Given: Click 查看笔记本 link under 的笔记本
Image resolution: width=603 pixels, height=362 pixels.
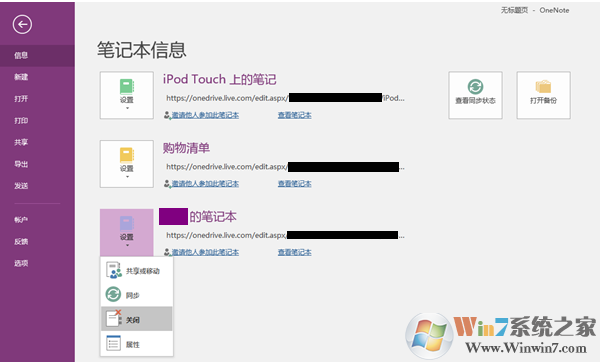Looking at the screenshot, I should 295,252.
